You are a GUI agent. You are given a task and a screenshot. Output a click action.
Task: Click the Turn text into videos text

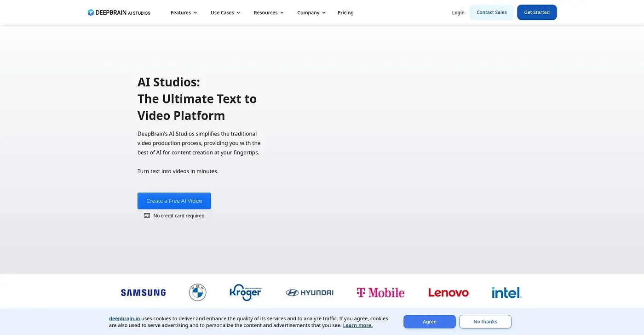point(178,171)
